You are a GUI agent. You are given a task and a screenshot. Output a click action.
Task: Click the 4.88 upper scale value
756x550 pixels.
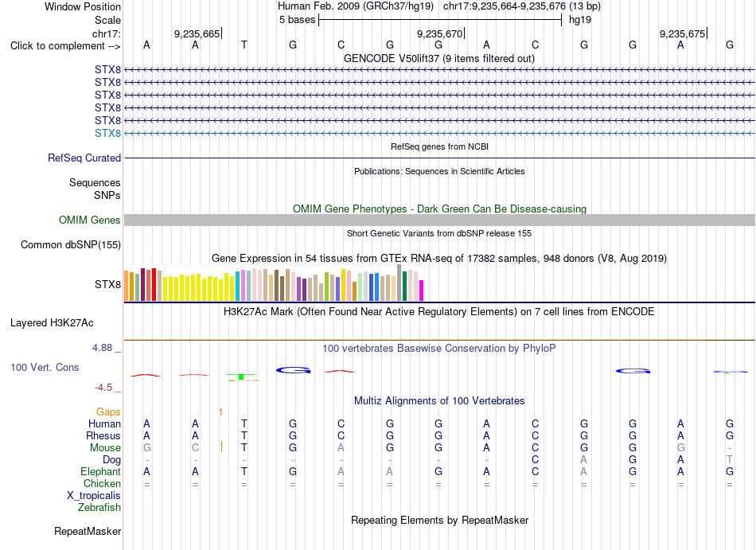point(102,348)
